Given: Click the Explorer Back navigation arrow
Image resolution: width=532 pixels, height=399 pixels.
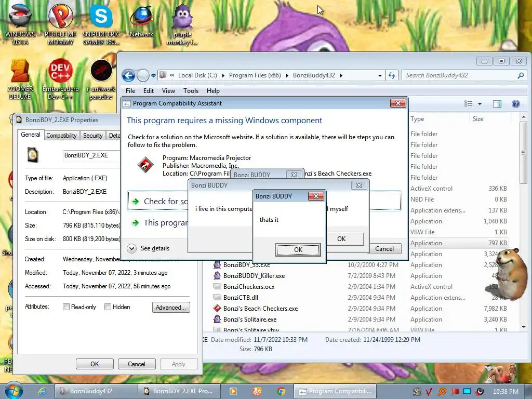Looking at the screenshot, I should click(129, 75).
